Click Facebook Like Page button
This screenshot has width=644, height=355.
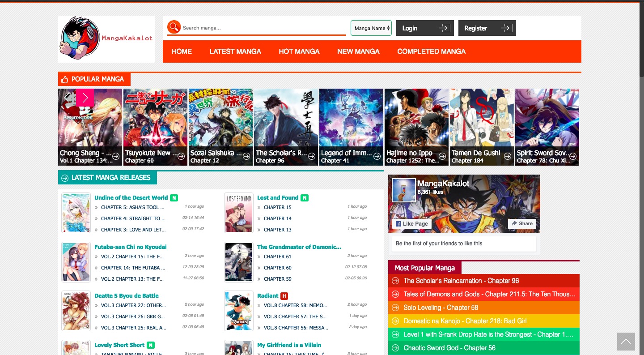click(x=412, y=224)
